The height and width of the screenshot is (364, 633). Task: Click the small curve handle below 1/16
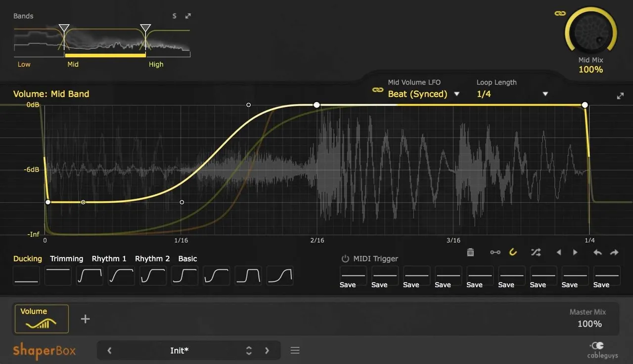(182, 202)
